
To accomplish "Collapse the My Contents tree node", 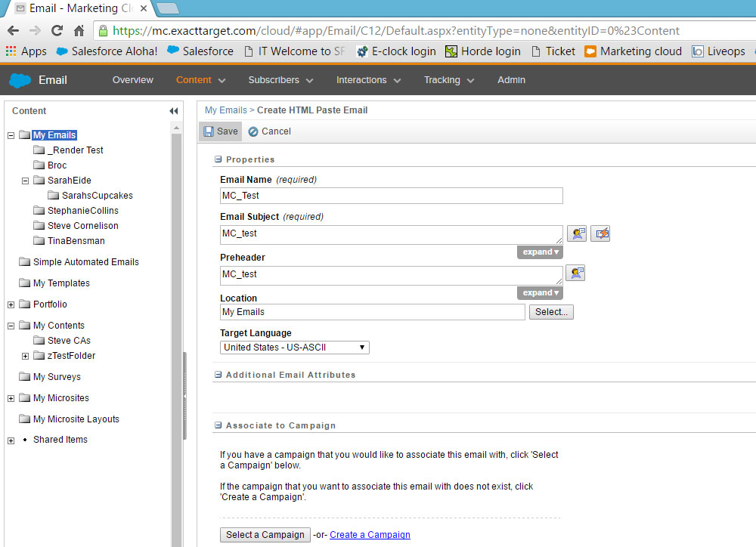I will click(11, 326).
